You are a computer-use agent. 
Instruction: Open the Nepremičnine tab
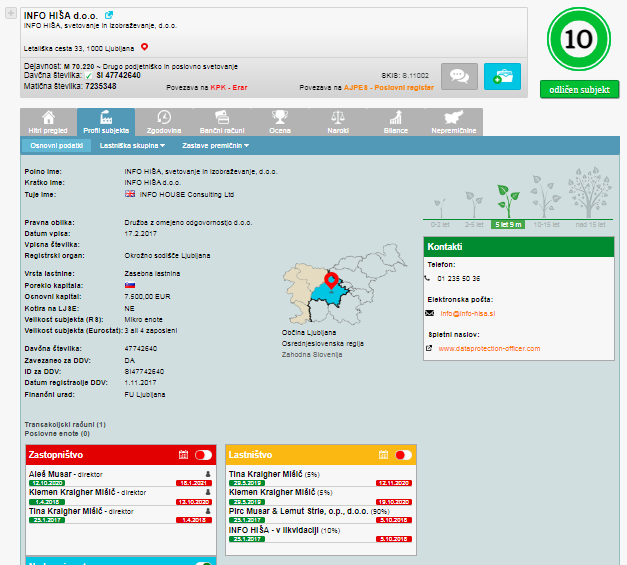(452, 123)
